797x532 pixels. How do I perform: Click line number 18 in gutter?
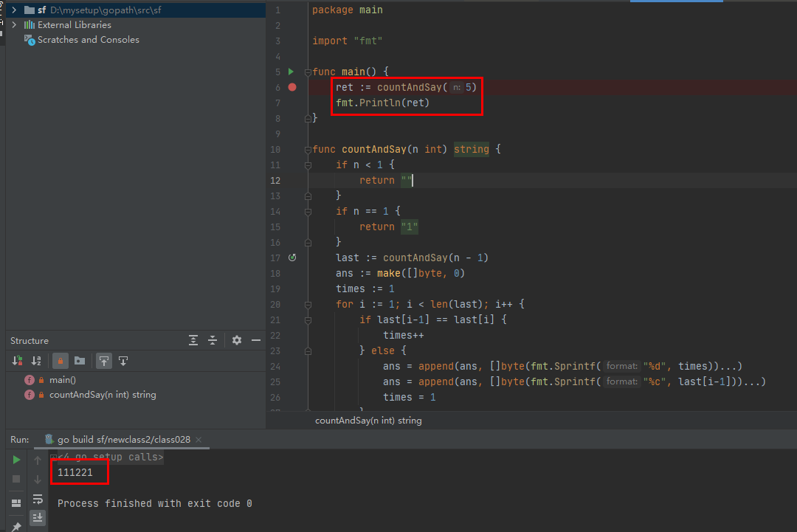(275, 273)
